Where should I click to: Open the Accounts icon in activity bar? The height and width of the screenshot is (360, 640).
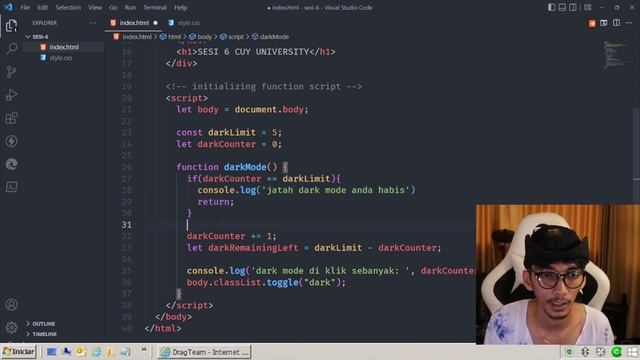click(x=11, y=304)
